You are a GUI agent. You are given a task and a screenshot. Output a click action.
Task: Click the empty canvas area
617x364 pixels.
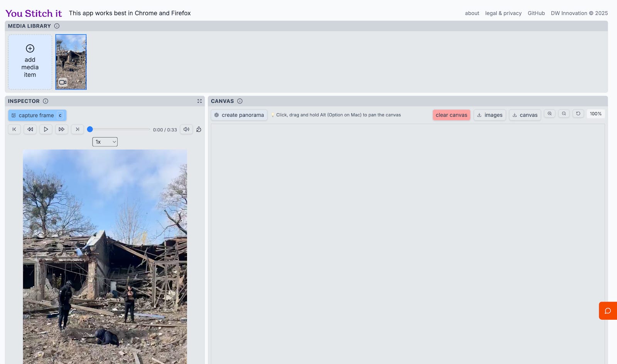click(x=408, y=244)
